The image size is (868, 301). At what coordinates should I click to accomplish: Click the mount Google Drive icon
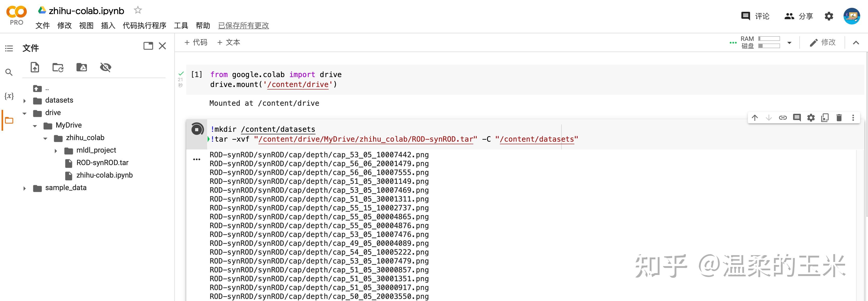81,67
